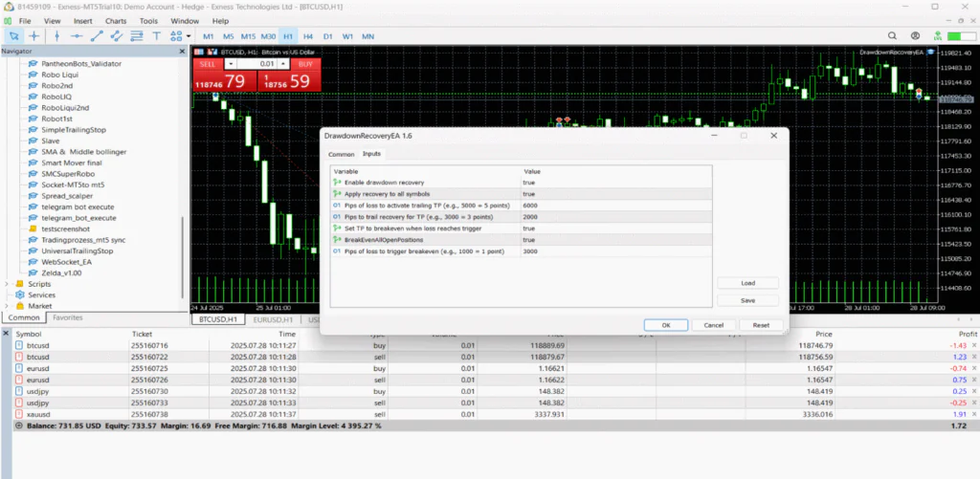980x479 pixels.
Task: Toggle BreakEvenAllOpenPositions value
Action: [x=616, y=240]
